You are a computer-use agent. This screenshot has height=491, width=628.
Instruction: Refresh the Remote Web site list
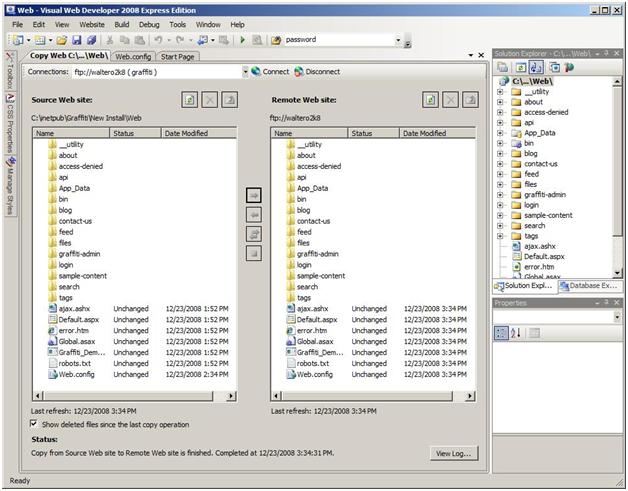pos(430,99)
